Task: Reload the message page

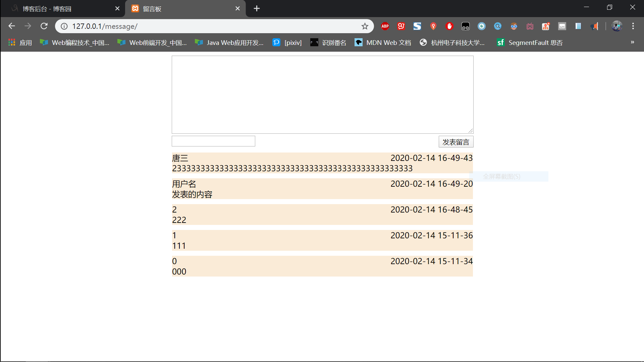Action: [44, 26]
